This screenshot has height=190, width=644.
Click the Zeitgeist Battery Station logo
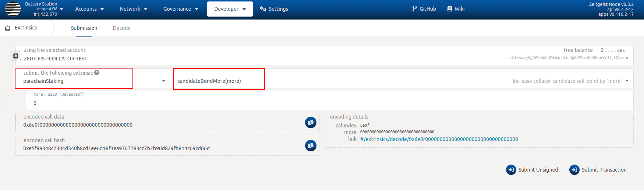(x=13, y=9)
